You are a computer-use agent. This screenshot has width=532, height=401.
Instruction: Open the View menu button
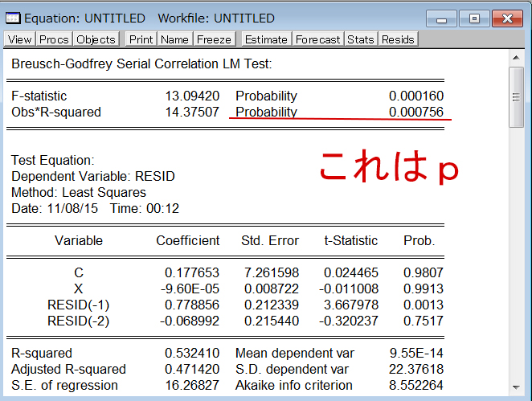(x=20, y=39)
